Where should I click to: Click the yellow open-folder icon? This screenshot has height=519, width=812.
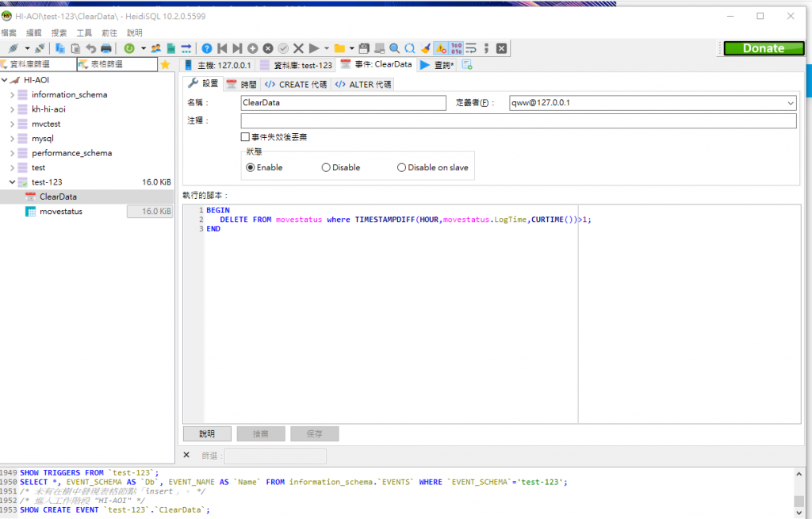click(x=339, y=48)
